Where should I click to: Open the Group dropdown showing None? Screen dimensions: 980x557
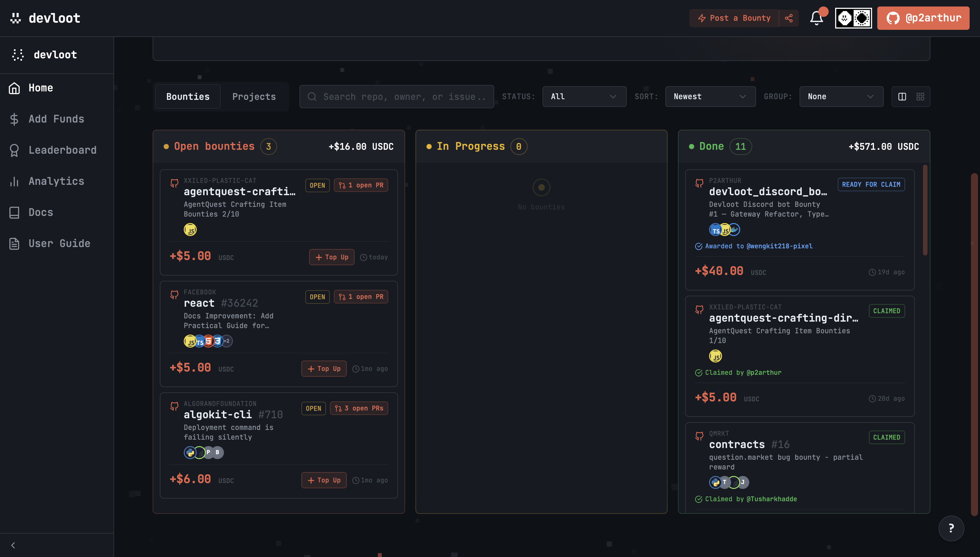tap(841, 97)
